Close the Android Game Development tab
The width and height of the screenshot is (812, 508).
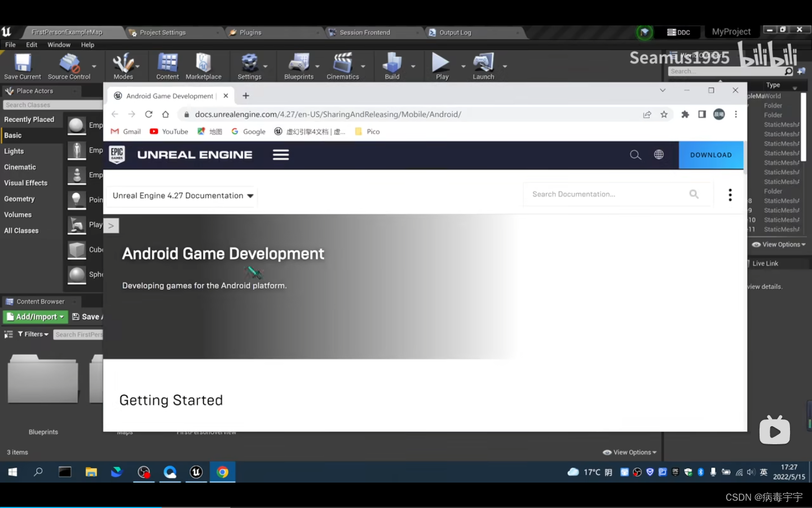(x=226, y=96)
